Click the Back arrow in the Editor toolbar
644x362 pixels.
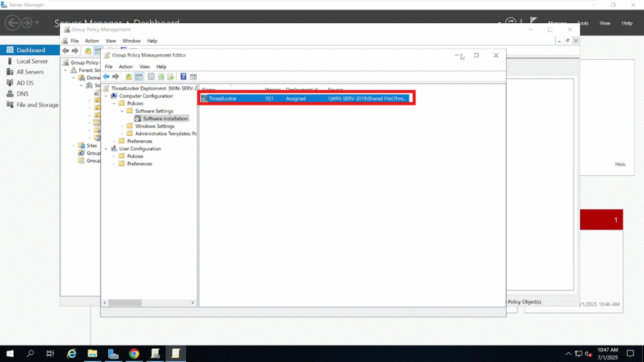pyautogui.click(x=106, y=77)
